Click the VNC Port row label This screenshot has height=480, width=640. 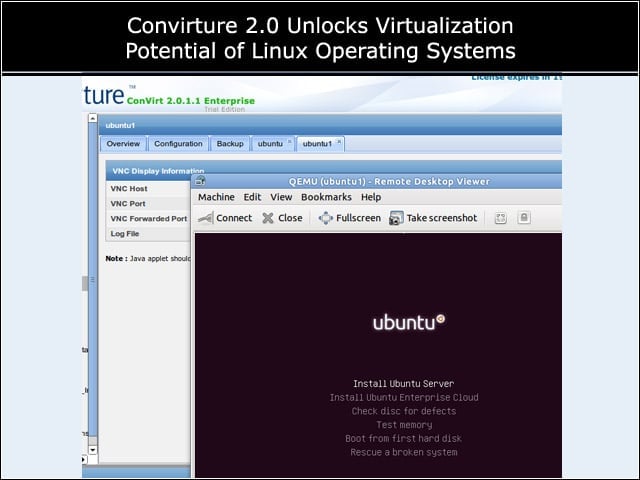128,204
